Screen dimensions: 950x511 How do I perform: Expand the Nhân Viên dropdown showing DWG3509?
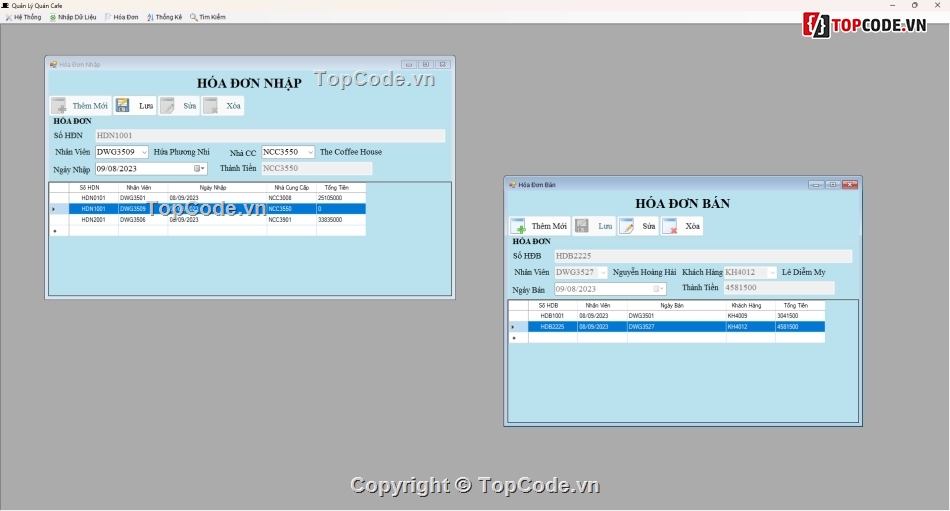pyautogui.click(x=143, y=152)
